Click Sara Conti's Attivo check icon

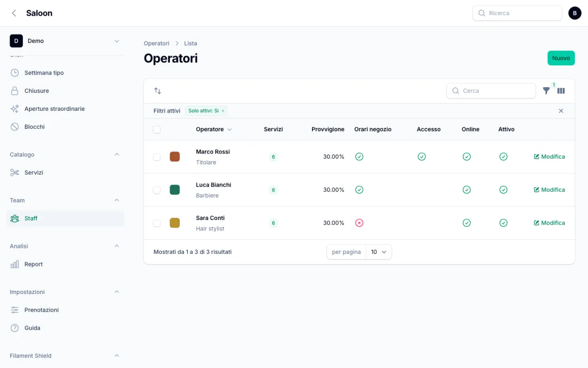coord(503,223)
